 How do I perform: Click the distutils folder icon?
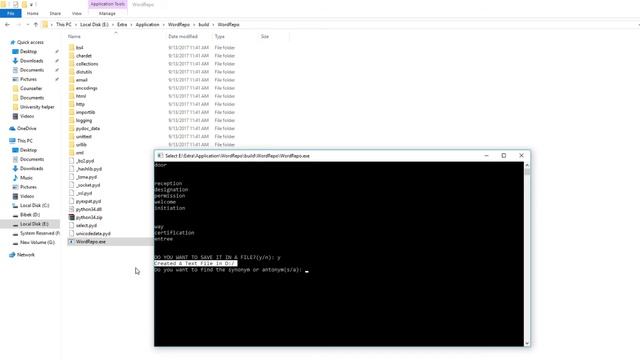point(71,72)
